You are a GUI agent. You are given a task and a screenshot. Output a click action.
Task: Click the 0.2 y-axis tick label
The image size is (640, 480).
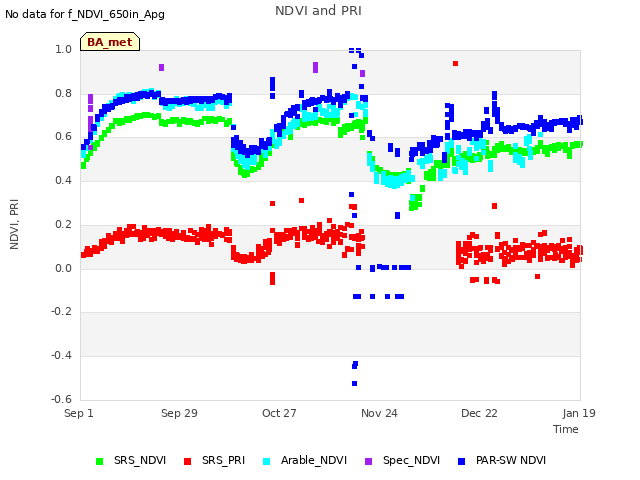[63, 224]
